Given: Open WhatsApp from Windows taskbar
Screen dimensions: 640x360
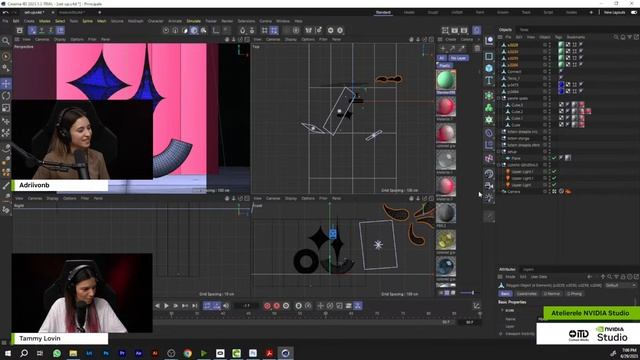Looking at the screenshot, I should tap(57, 353).
